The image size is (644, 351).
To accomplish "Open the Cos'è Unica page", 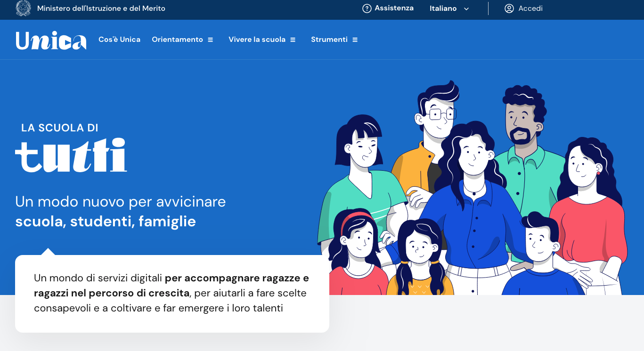I will pos(119,40).
